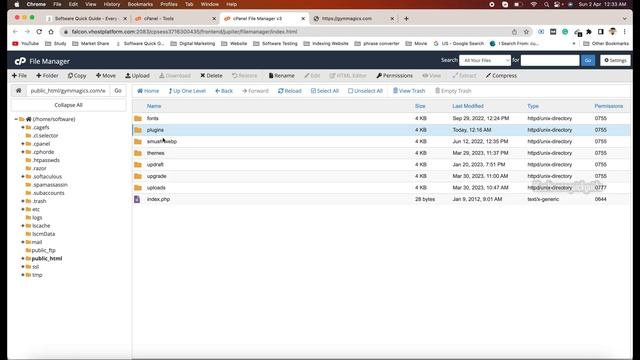Open the Search scope dropdown

(x=484, y=60)
